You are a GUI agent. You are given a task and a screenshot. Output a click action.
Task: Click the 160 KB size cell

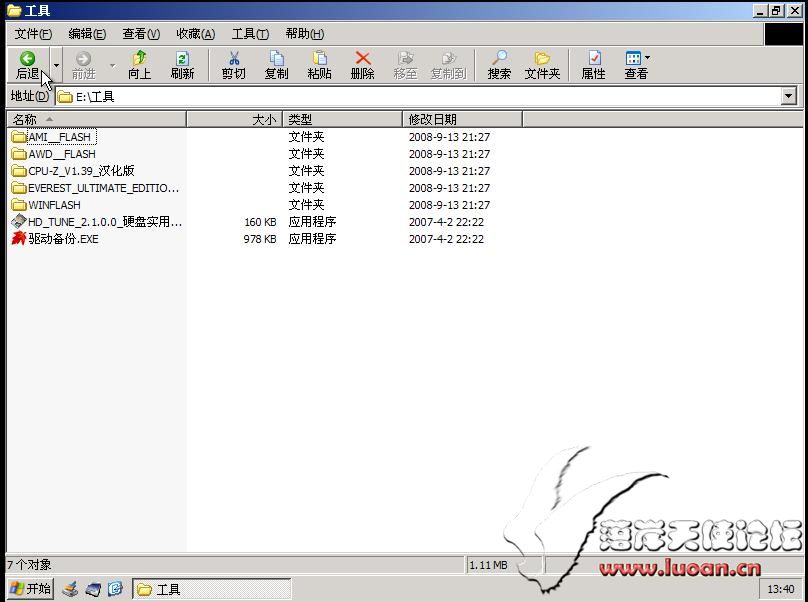[260, 222]
